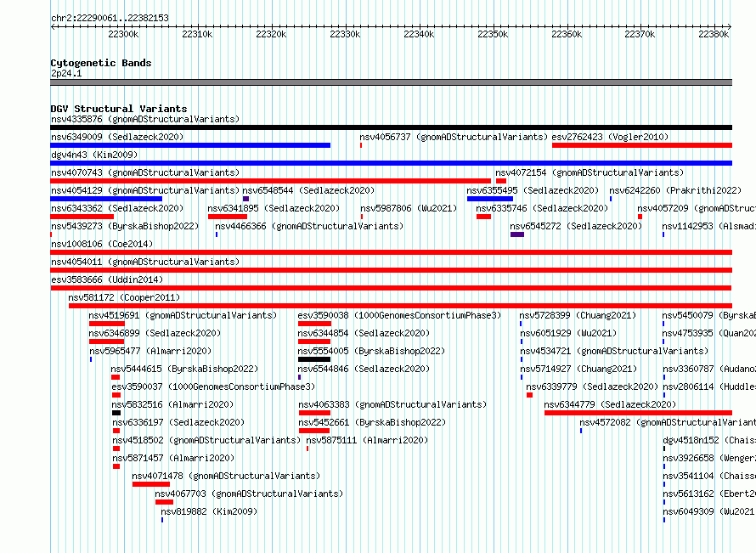Open nsv4534721 gnomADStructuralVariants label

tap(614, 351)
